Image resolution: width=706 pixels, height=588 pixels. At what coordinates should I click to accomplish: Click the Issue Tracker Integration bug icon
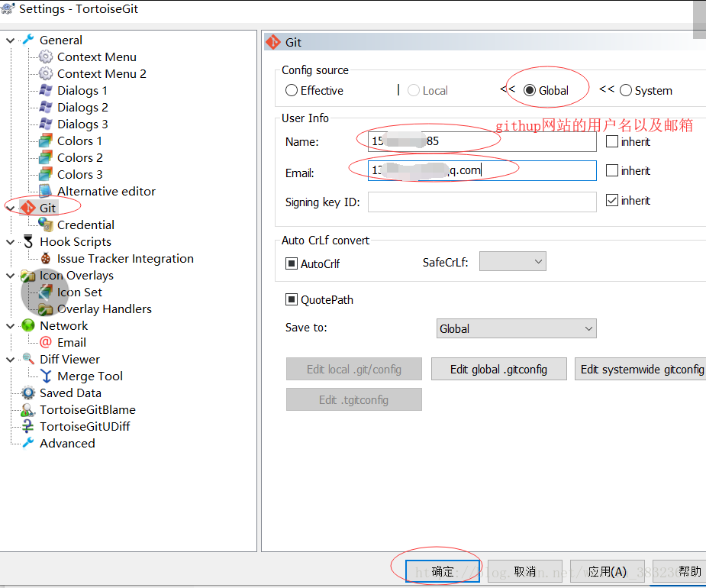pyautogui.click(x=46, y=258)
